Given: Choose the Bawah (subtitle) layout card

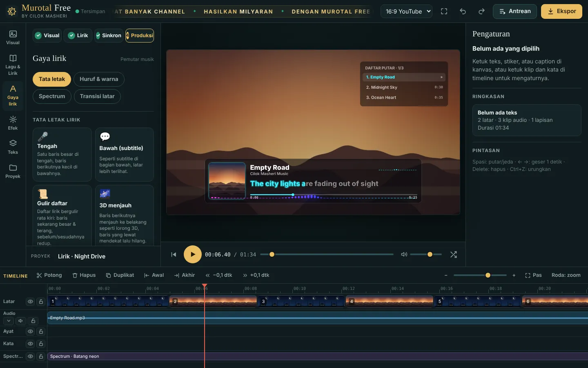Looking at the screenshot, I should coord(125,154).
